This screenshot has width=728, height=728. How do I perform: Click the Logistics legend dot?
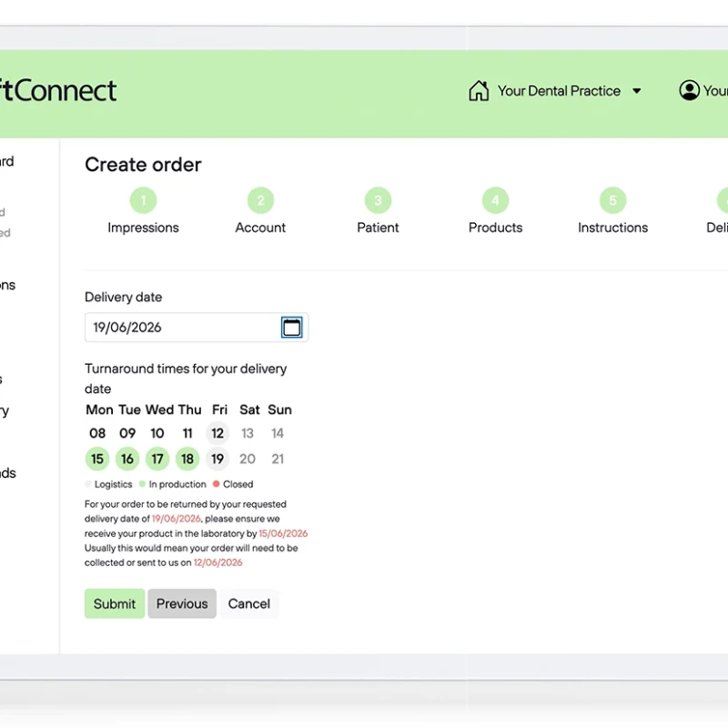88,484
